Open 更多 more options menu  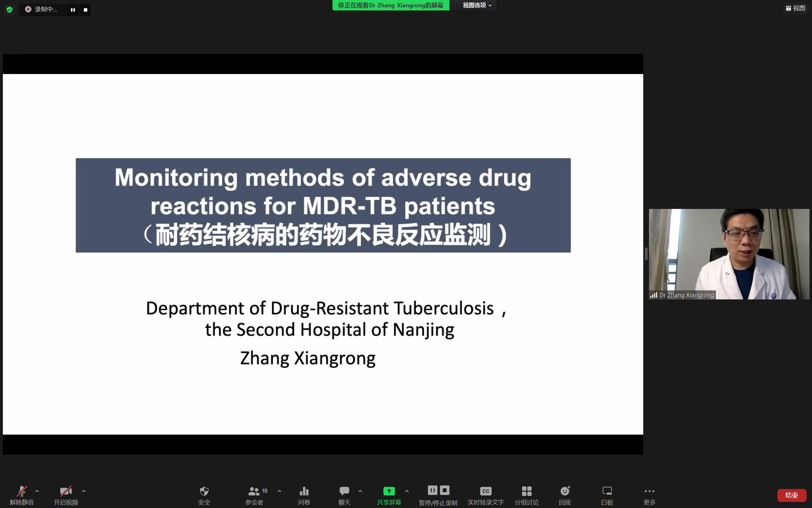pos(649,495)
